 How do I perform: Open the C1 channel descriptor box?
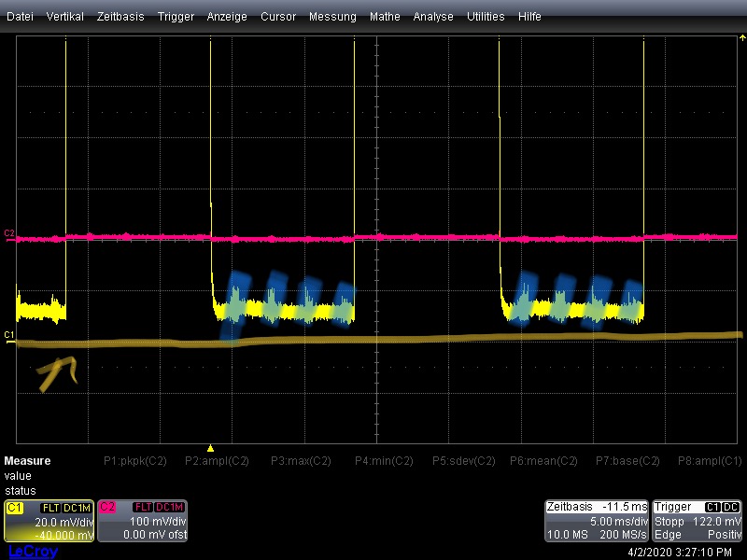(49, 521)
